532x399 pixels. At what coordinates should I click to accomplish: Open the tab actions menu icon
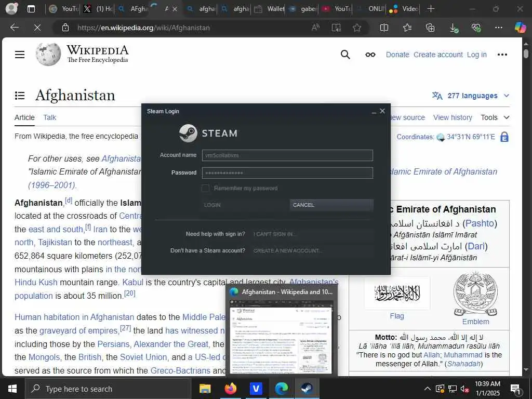coord(31,9)
